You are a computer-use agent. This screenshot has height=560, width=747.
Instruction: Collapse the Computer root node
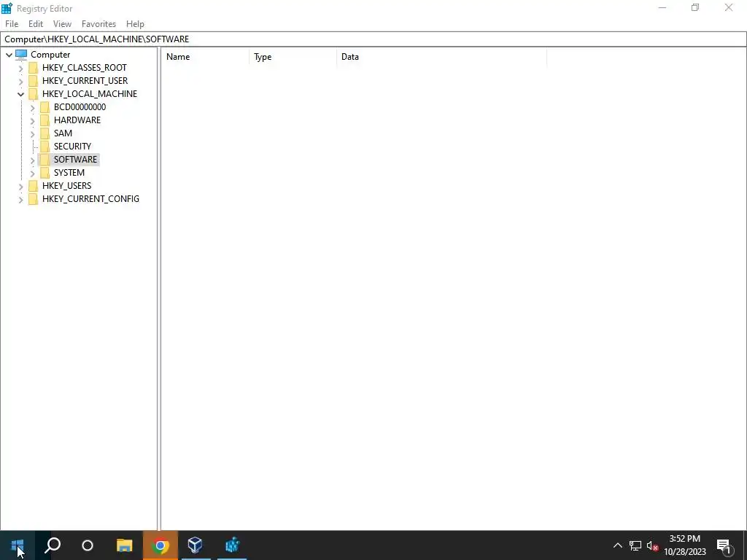(9, 55)
